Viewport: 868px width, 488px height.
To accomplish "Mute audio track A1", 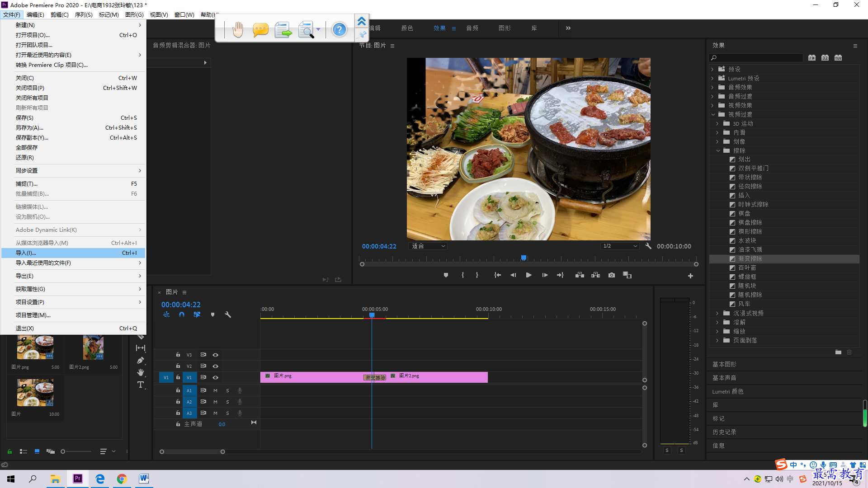I will (215, 390).
